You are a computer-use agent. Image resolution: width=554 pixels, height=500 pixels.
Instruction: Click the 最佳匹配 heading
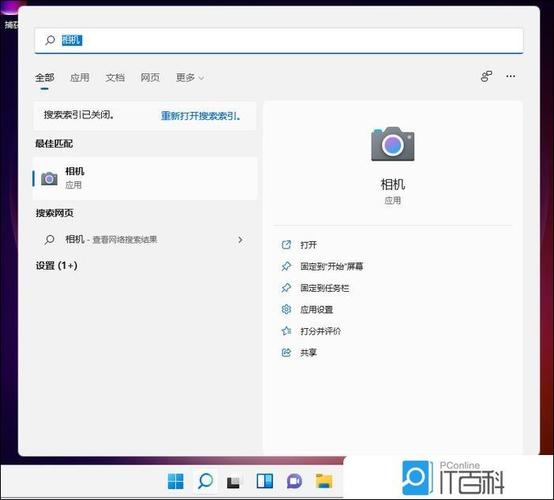pos(54,143)
